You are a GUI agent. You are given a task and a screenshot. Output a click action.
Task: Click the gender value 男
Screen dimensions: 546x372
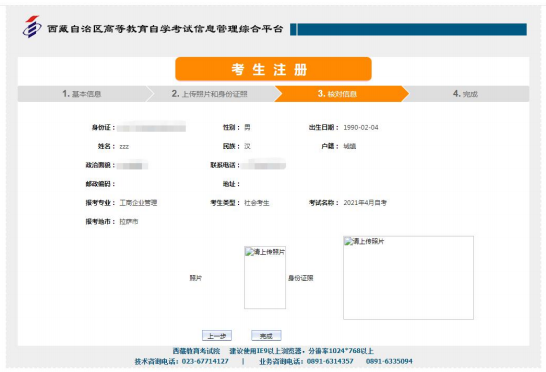coord(247,127)
